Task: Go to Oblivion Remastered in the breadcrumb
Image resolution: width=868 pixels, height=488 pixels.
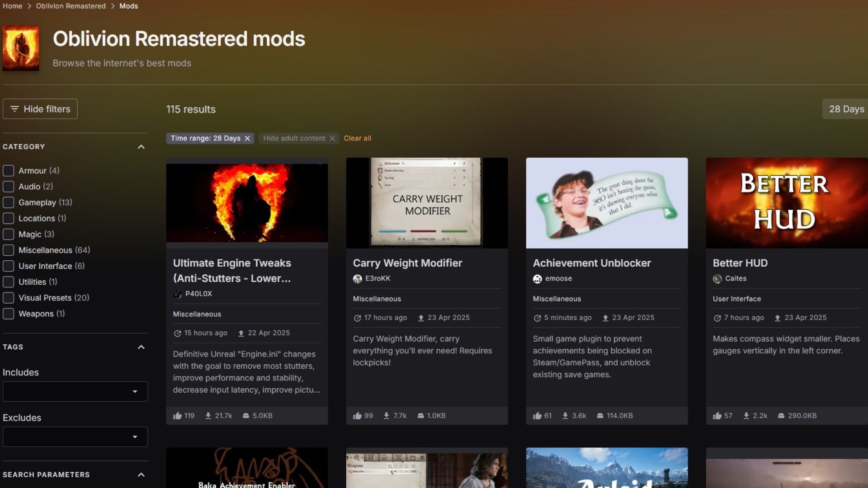Action: point(71,6)
